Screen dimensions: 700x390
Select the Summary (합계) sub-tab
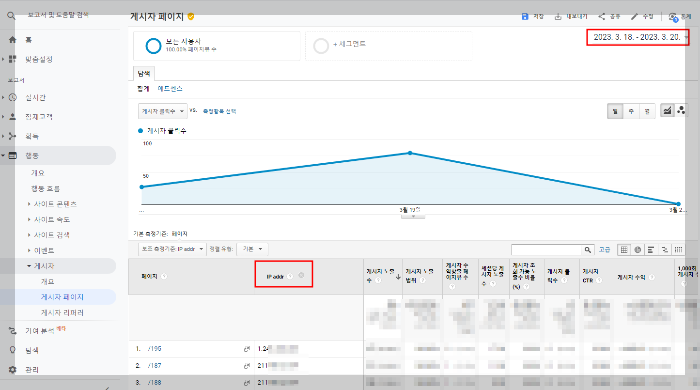click(143, 89)
